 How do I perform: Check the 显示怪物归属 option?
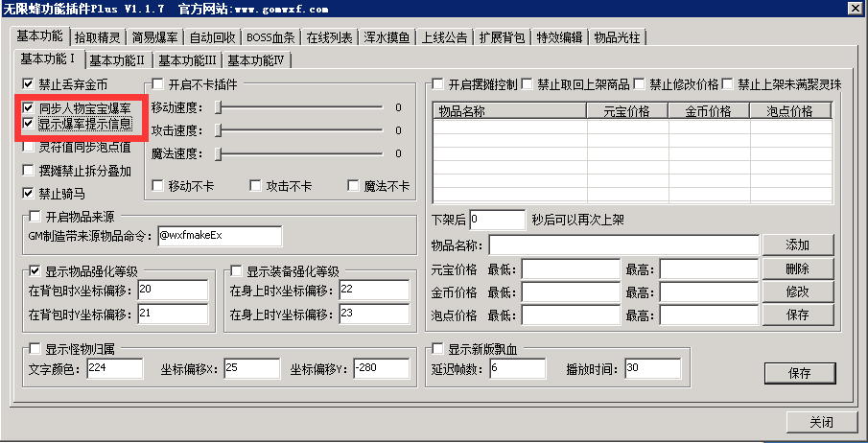[x=35, y=349]
